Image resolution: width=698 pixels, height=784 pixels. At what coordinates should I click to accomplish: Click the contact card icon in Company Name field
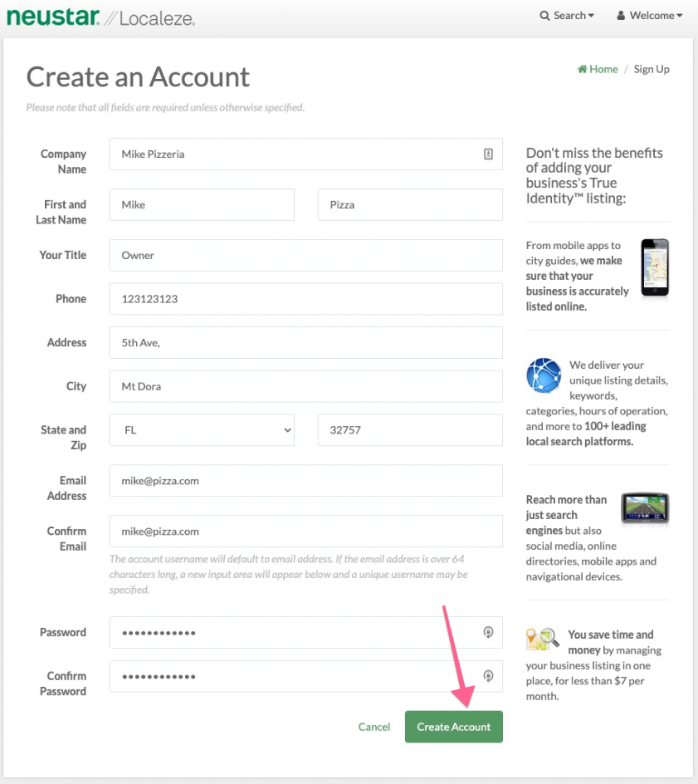(x=489, y=154)
